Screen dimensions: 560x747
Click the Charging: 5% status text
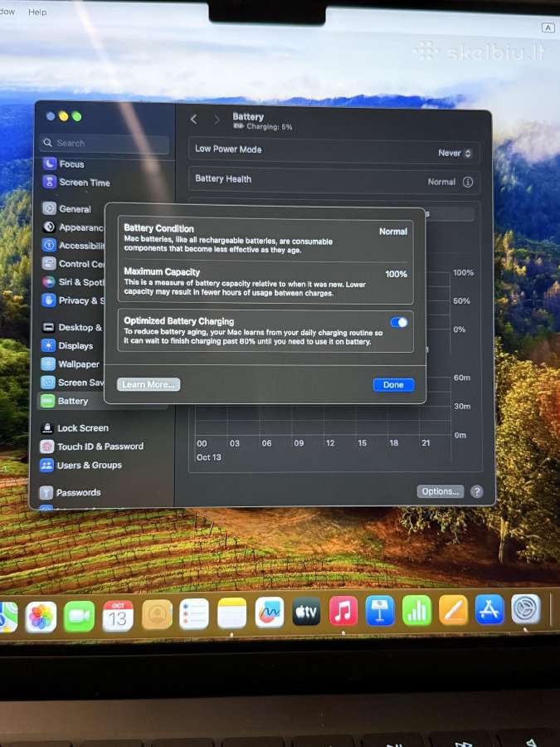tap(269, 127)
